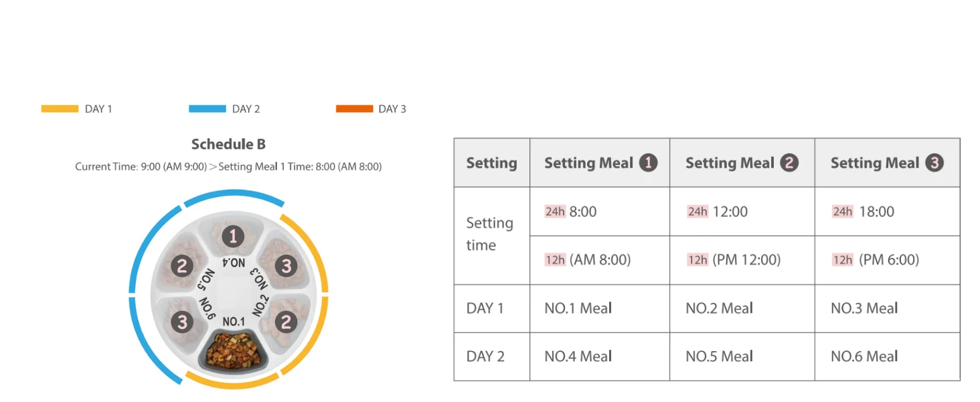Click the circled 3 in Setting Meal header
The width and height of the screenshot is (980, 402).
[x=934, y=163]
